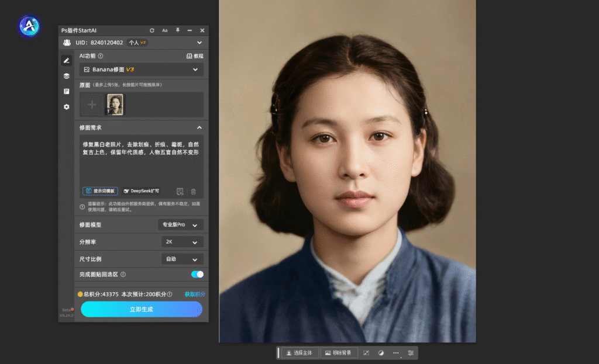
Task: Open the 尺寸比例 自动 dropdown
Action: tap(182, 259)
